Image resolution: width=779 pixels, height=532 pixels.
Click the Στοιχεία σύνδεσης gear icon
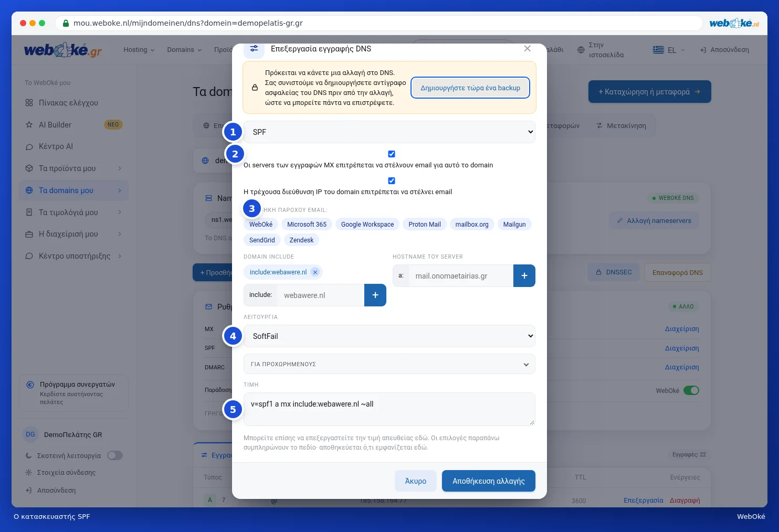(29, 473)
